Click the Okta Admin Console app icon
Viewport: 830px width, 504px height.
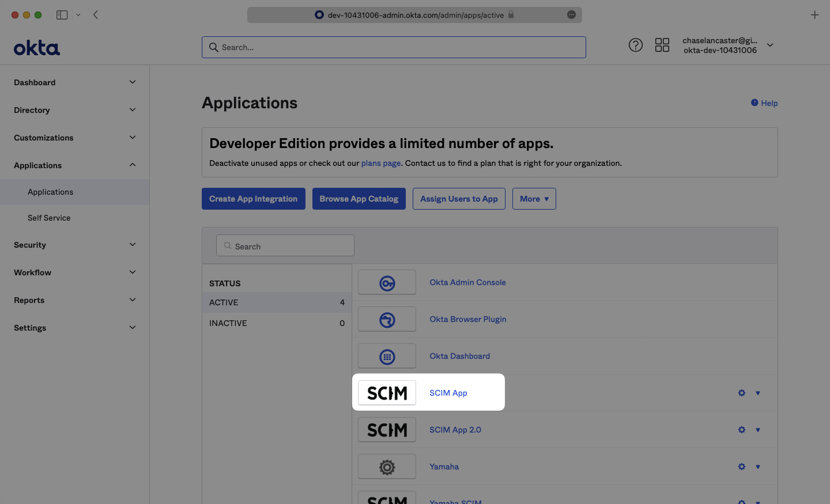[x=387, y=283]
